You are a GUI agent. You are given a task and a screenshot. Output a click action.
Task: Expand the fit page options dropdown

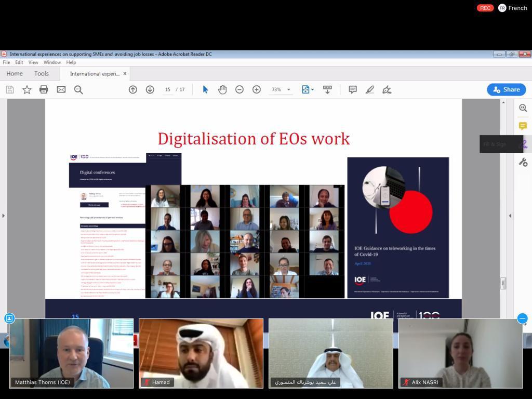tap(312, 89)
